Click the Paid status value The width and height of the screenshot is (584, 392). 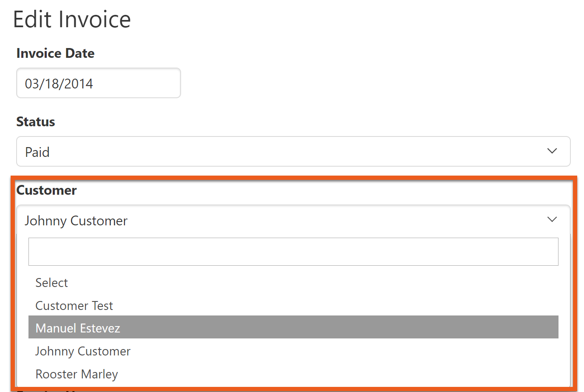point(37,152)
